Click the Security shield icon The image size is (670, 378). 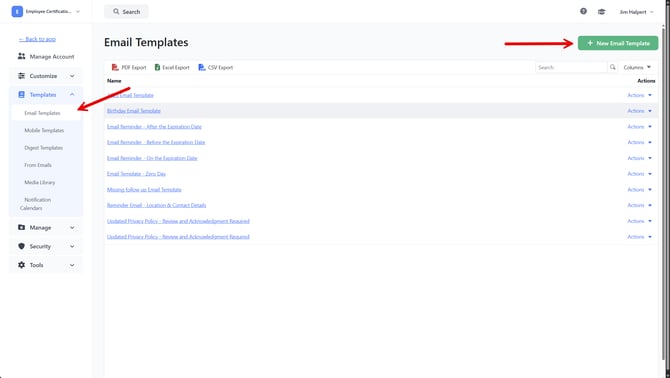(21, 246)
